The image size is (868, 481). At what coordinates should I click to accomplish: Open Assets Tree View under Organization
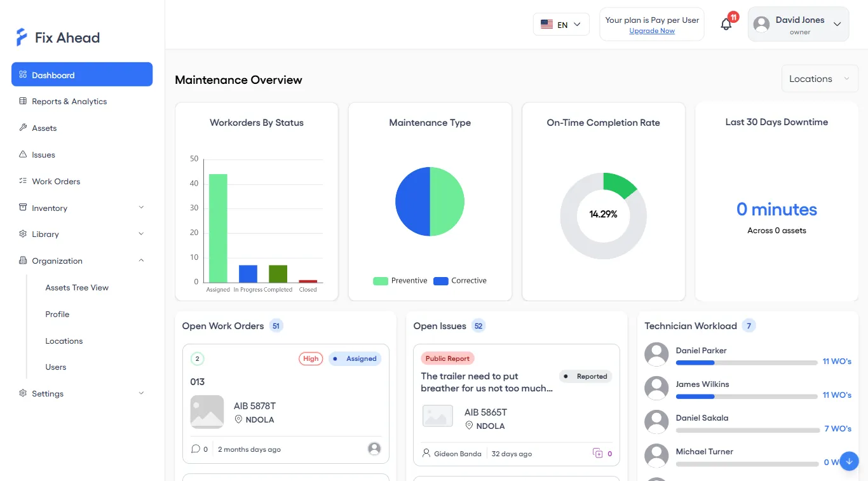pos(77,287)
